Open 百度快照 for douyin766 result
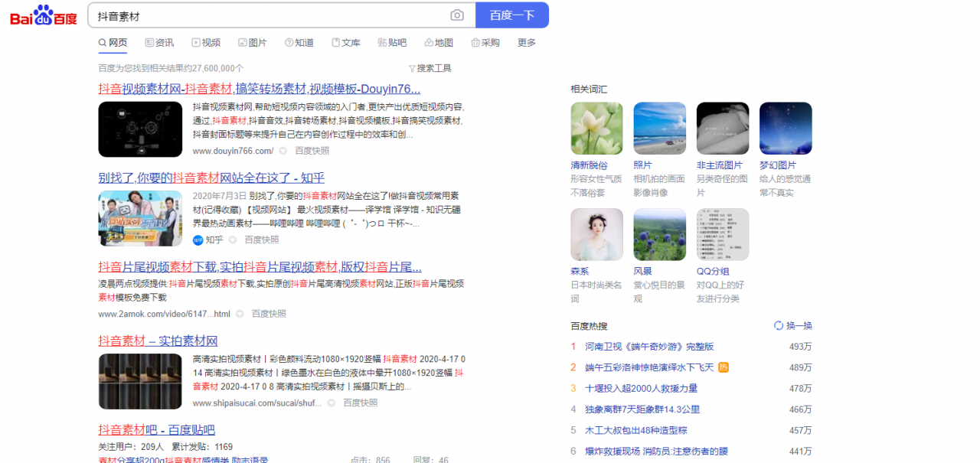Screen dimensions: 980x463 [x=312, y=152]
